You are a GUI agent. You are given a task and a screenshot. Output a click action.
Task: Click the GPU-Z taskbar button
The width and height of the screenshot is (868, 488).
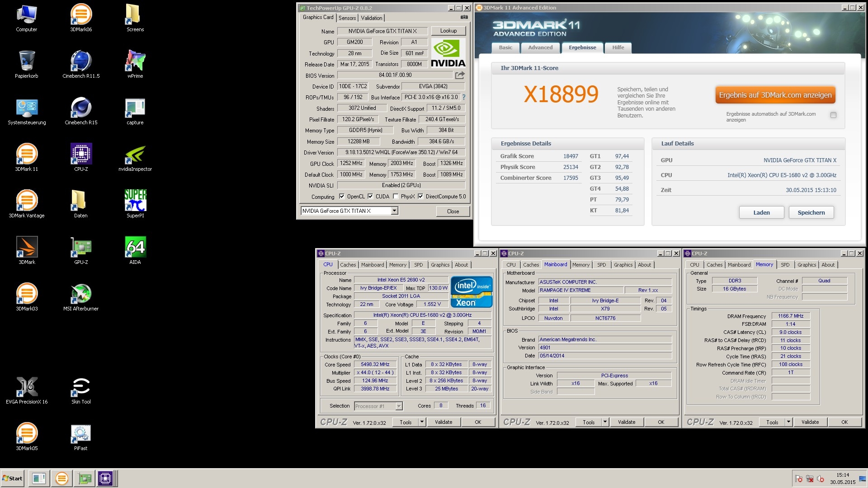coord(84,478)
